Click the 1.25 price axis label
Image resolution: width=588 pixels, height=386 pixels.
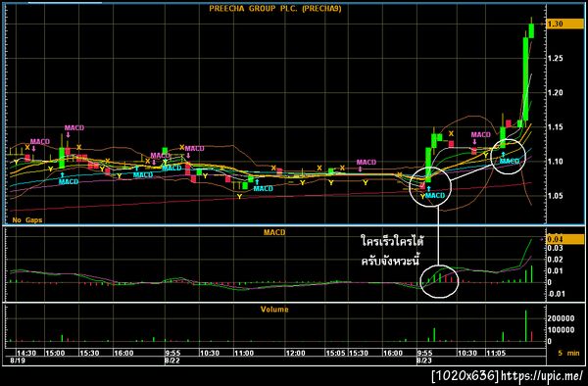555,58
